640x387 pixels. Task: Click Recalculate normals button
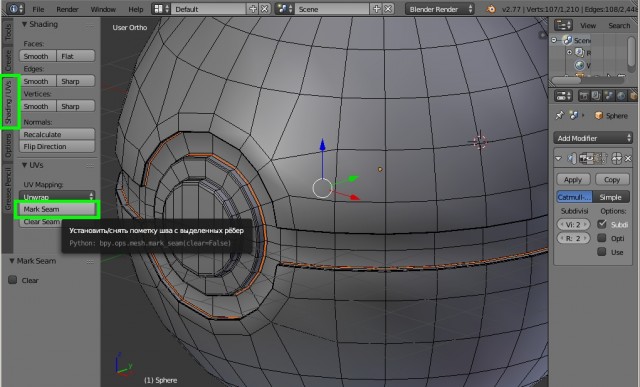click(57, 134)
